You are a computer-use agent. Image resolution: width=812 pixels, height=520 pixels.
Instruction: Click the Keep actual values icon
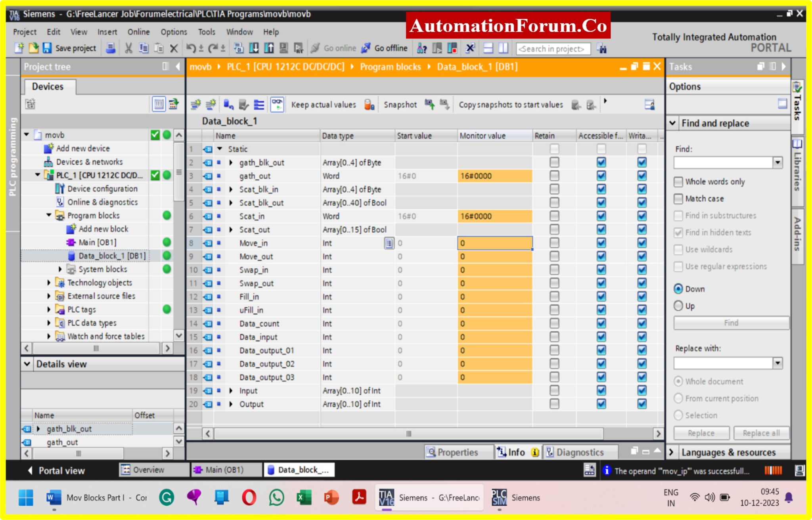369,105
